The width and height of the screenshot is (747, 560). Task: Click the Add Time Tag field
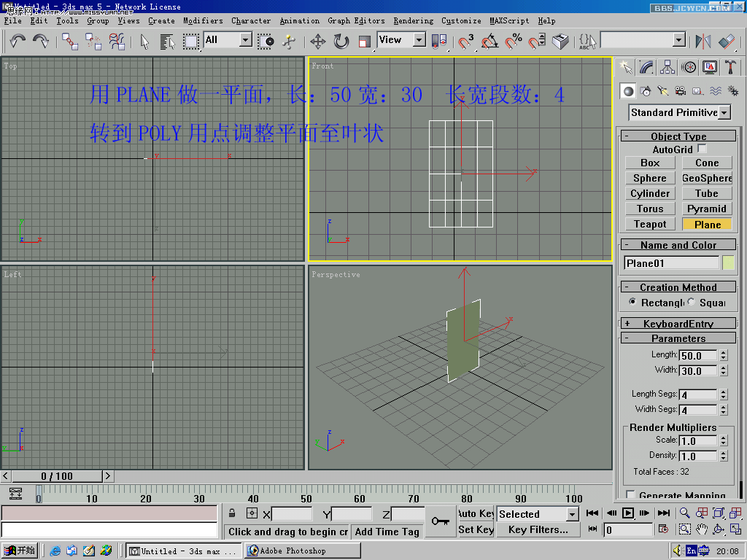click(387, 532)
